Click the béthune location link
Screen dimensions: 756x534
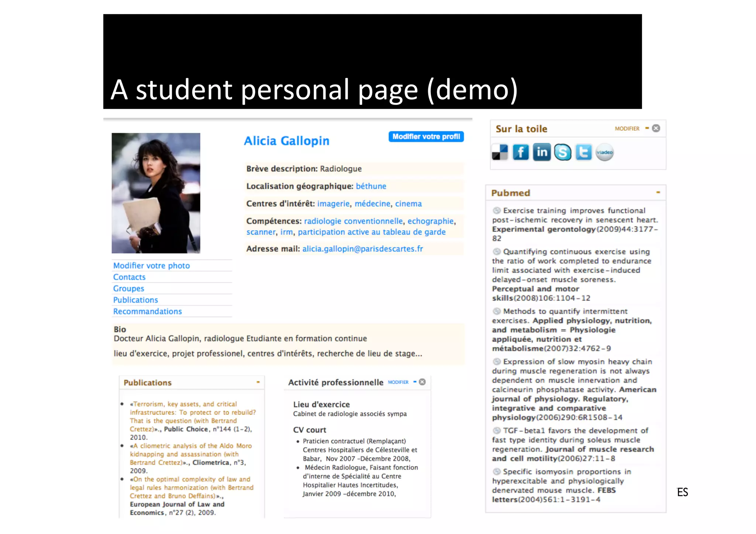[x=371, y=186]
